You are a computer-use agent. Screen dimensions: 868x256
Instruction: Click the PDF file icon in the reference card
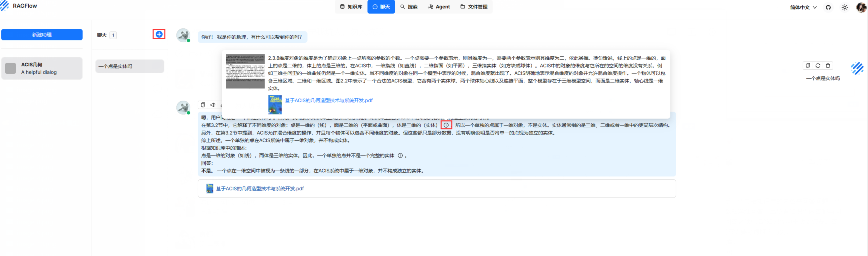[210, 189]
